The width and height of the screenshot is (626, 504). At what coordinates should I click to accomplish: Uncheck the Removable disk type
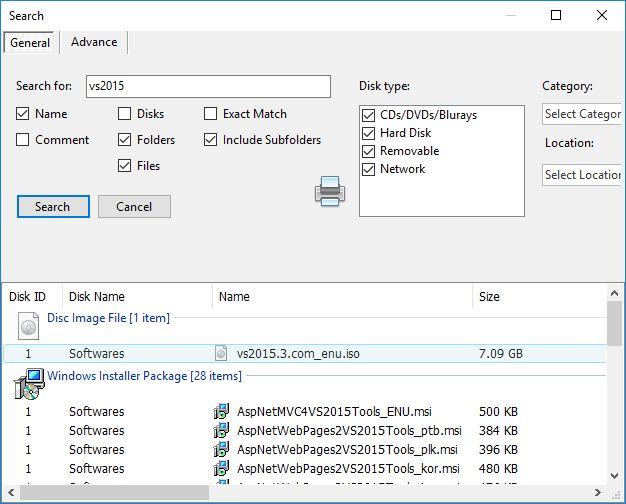point(369,151)
